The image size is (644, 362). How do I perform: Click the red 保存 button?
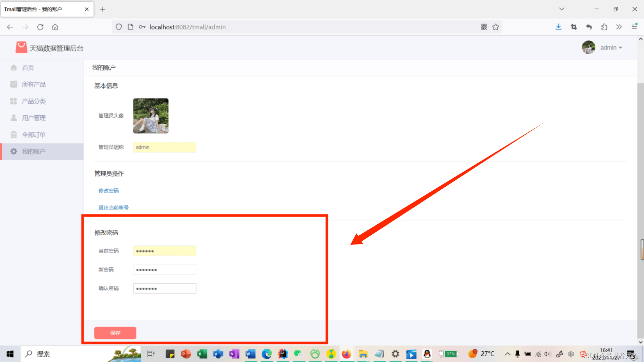(x=115, y=333)
